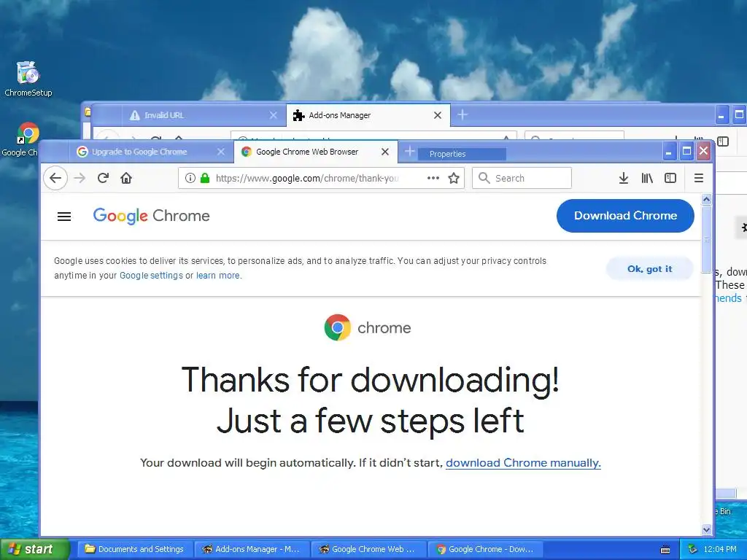Image resolution: width=747 pixels, height=560 pixels.
Task: Click the page scrollbar up arrow
Action: pos(706,200)
